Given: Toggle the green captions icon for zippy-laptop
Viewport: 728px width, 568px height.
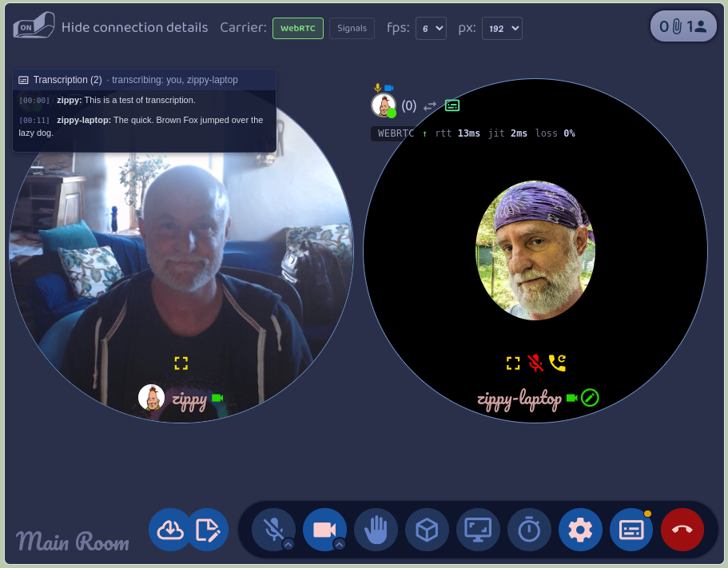Looking at the screenshot, I should pos(452,105).
